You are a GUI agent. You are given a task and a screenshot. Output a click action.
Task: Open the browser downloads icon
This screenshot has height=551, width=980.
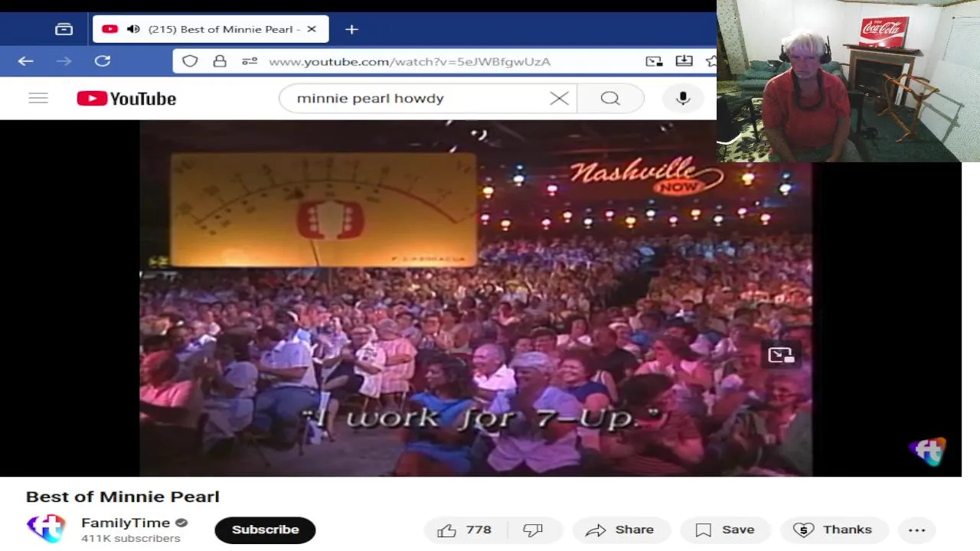[x=684, y=61]
